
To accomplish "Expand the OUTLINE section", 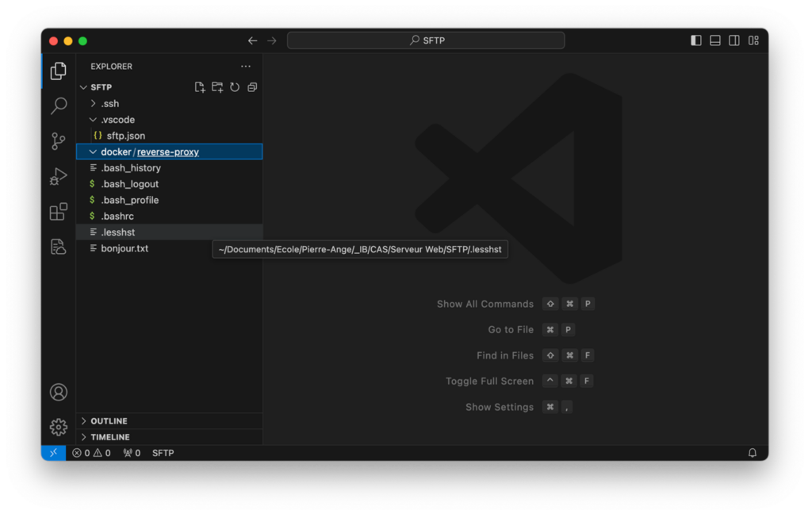I will 170,421.
